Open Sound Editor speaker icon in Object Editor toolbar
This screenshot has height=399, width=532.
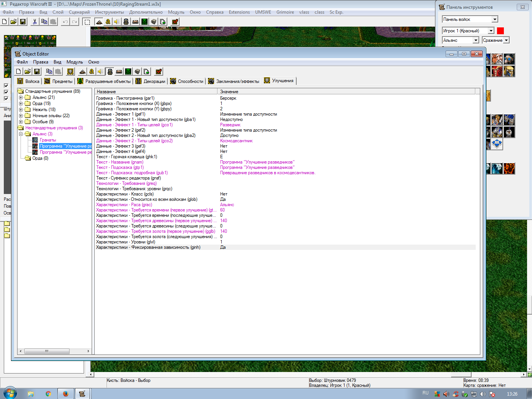pos(101,72)
